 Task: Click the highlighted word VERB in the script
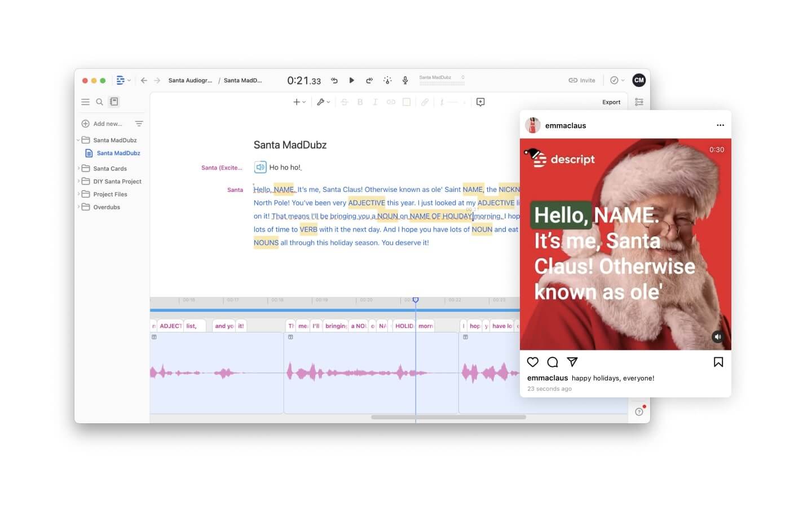(x=308, y=230)
